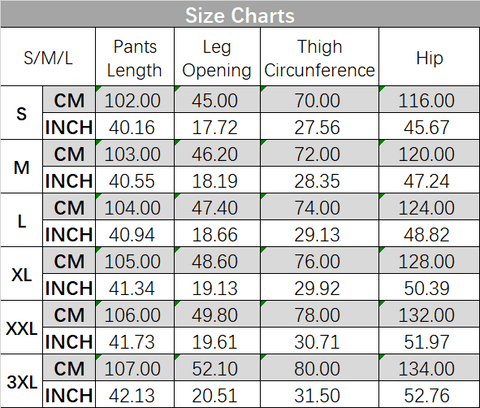
Task: Select the 18.66 leg opening cell
Action: tap(217, 234)
